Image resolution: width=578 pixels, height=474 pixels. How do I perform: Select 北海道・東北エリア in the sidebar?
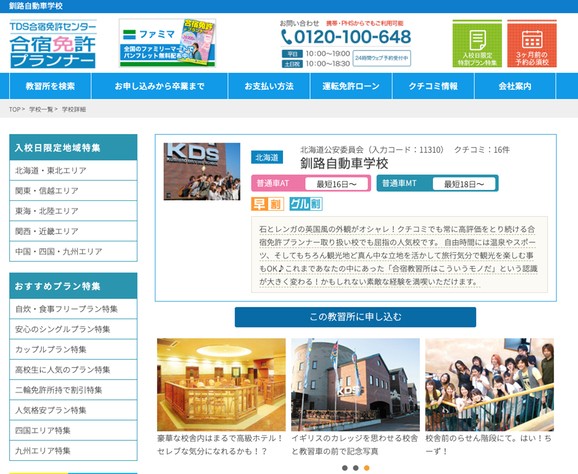coord(73,170)
